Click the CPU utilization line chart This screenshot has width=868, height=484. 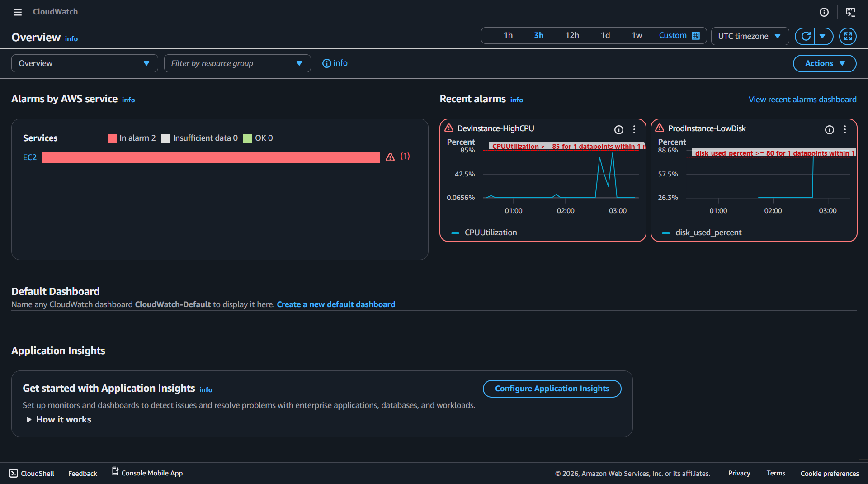tap(561, 174)
